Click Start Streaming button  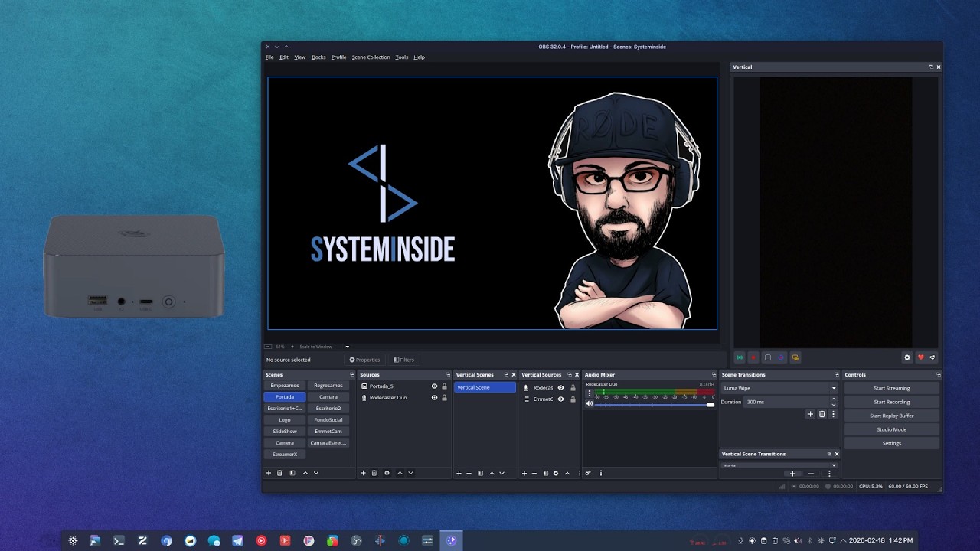[892, 388]
